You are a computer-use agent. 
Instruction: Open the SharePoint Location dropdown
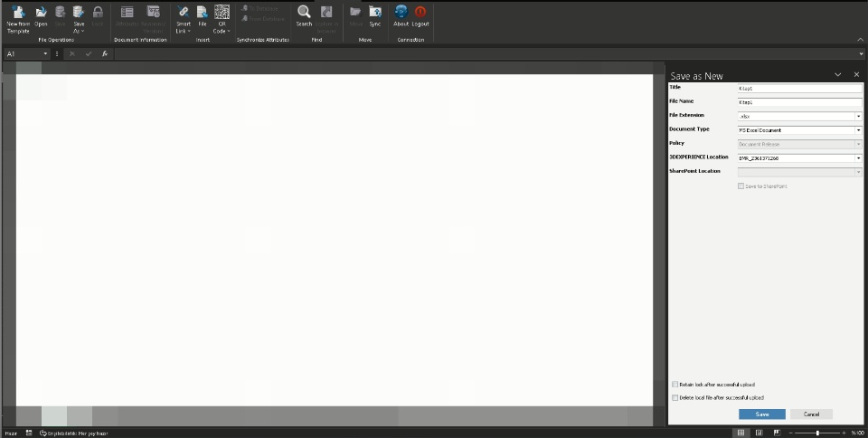(x=859, y=172)
